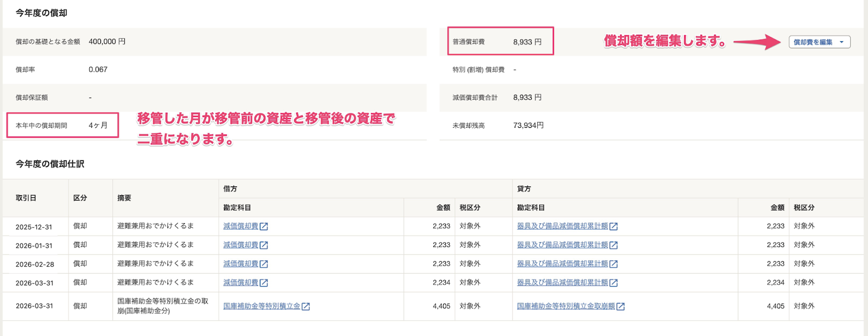Image resolution: width=868 pixels, height=336 pixels.
Task: Click the 減価償却費 link for 2025-12-31
Action: coord(241,226)
